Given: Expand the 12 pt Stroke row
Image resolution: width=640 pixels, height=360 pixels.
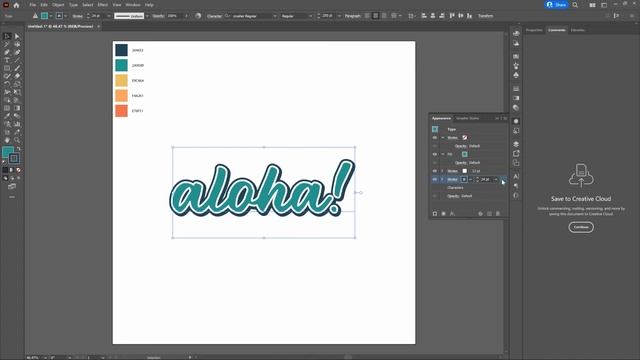Looking at the screenshot, I should tap(442, 171).
